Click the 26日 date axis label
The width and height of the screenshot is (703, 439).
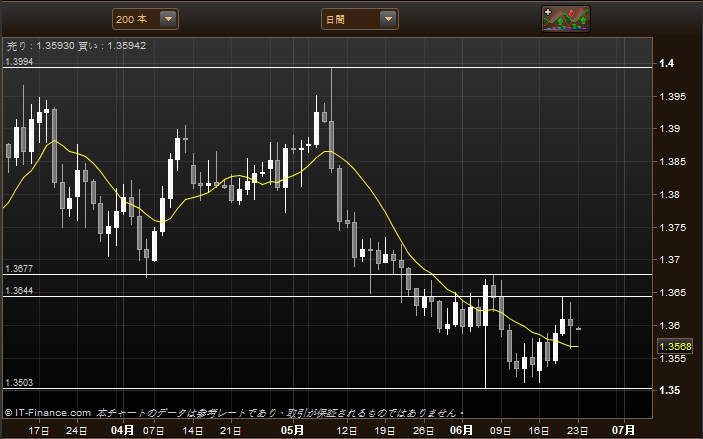pos(423,431)
